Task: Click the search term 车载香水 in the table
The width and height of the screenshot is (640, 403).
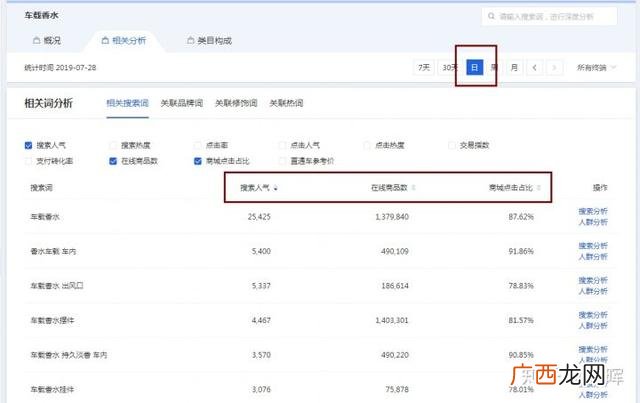Action: pos(45,217)
